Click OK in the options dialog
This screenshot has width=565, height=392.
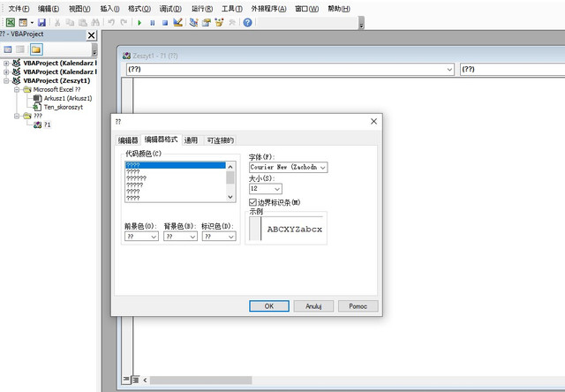click(269, 306)
